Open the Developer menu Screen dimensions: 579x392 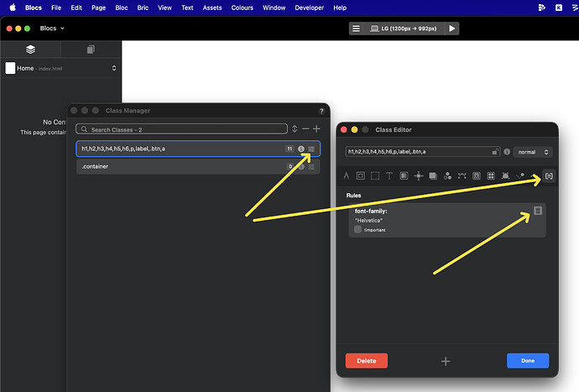click(308, 8)
